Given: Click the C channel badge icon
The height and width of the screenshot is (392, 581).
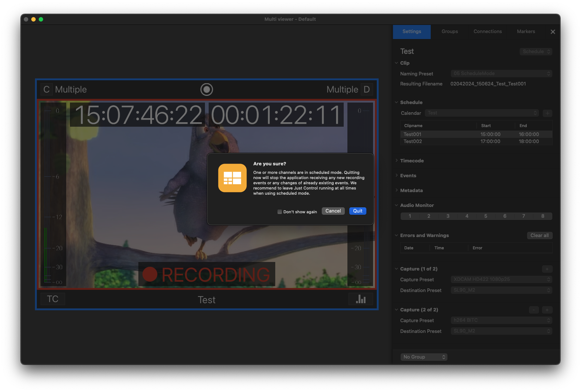Looking at the screenshot, I should pos(46,90).
